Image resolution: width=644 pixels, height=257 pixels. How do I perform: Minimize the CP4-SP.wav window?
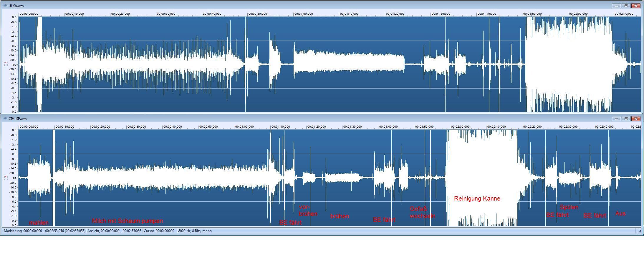click(616, 119)
